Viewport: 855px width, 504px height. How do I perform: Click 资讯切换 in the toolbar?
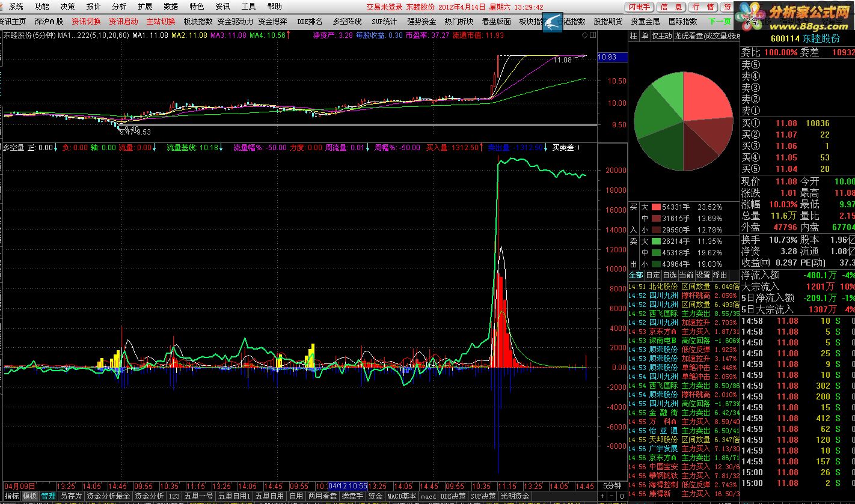point(86,21)
